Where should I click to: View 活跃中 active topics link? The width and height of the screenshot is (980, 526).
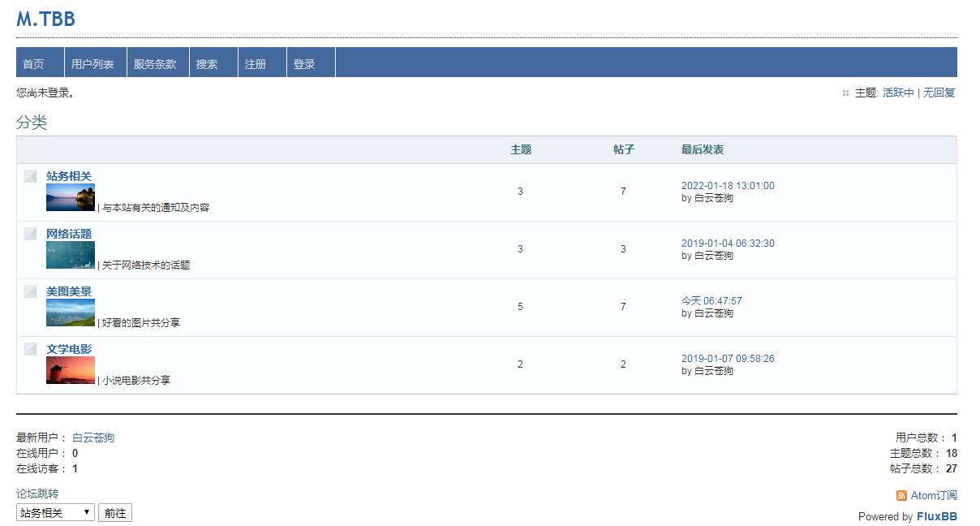898,93
